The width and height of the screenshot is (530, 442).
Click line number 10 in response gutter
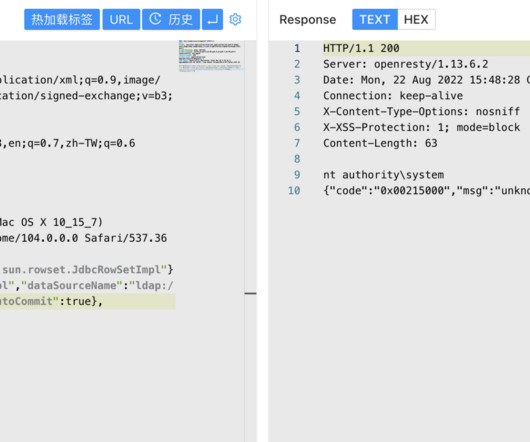(x=294, y=191)
